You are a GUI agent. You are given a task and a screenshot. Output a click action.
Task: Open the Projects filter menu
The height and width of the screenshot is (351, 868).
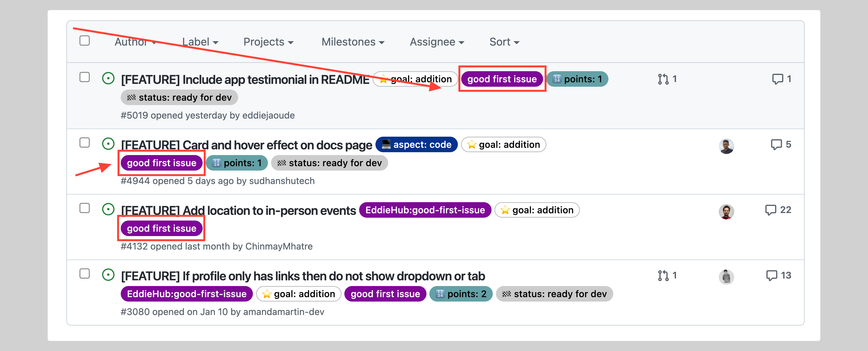(x=268, y=42)
